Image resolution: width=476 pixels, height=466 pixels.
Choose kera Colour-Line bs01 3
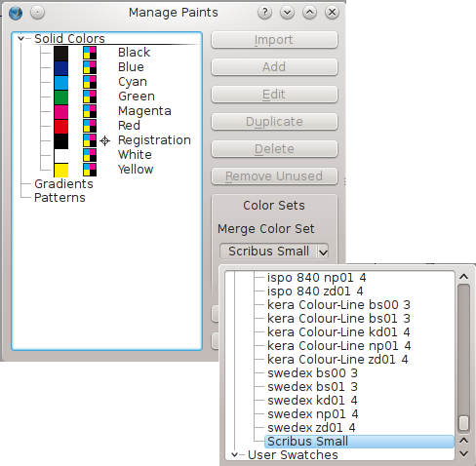click(x=338, y=319)
